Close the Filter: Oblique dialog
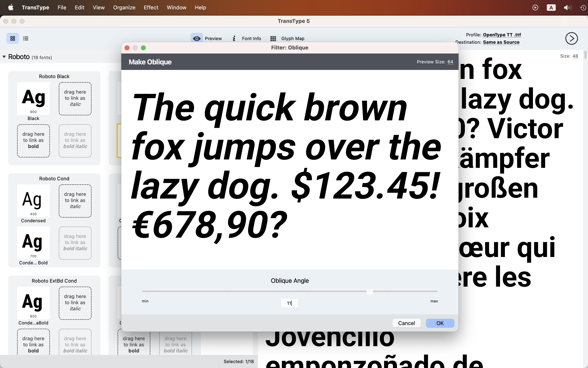Viewport: 588px width, 368px height. coord(127,48)
